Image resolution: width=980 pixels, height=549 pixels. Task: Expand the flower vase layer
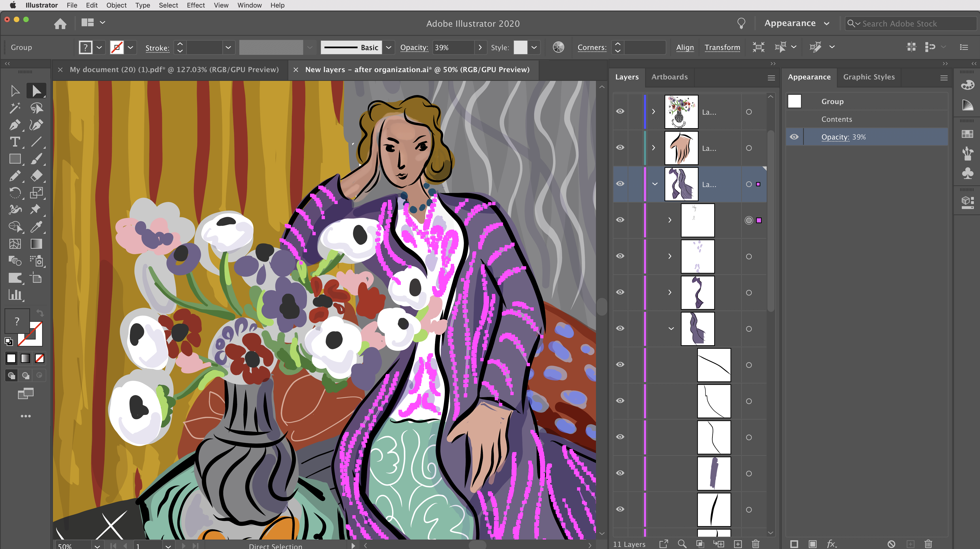click(x=654, y=111)
